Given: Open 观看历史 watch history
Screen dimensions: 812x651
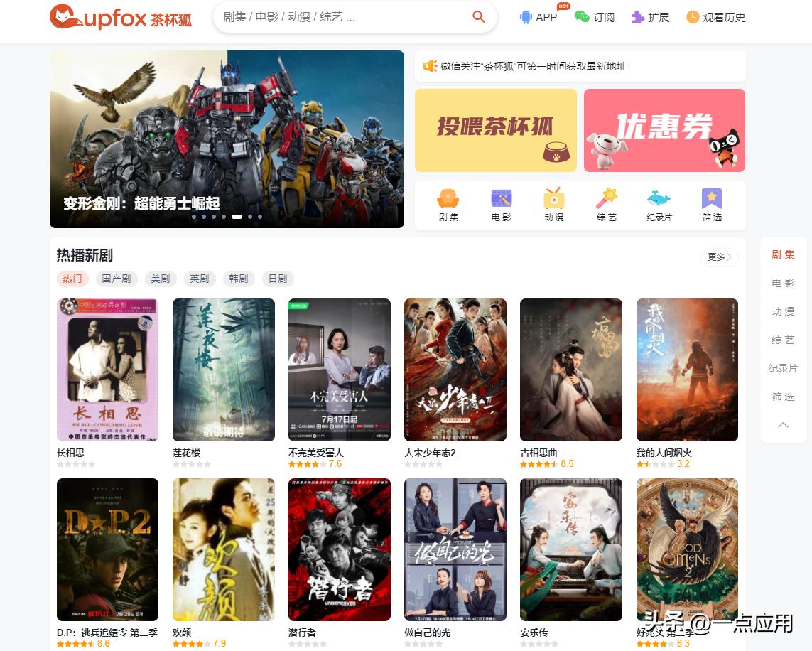Looking at the screenshot, I should [x=715, y=17].
